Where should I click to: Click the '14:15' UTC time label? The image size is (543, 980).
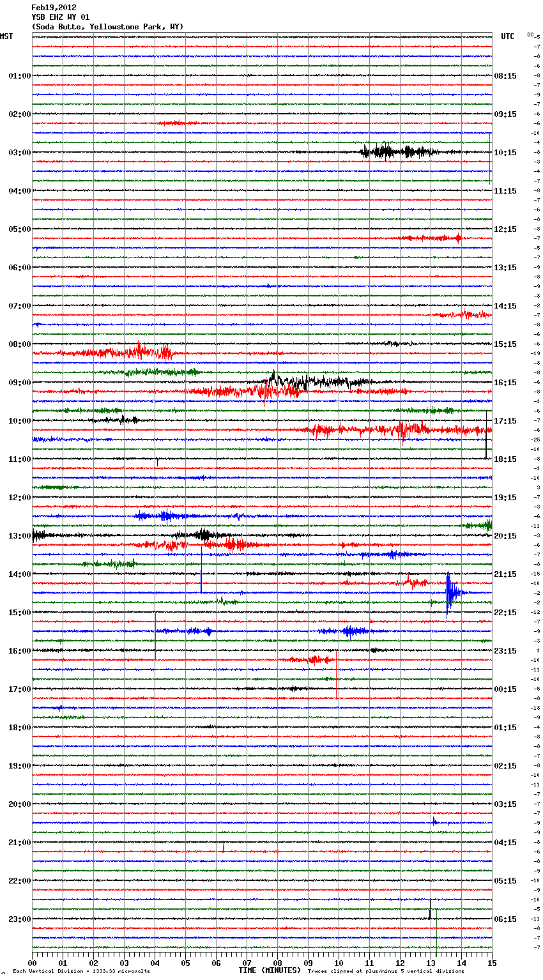tap(505, 306)
